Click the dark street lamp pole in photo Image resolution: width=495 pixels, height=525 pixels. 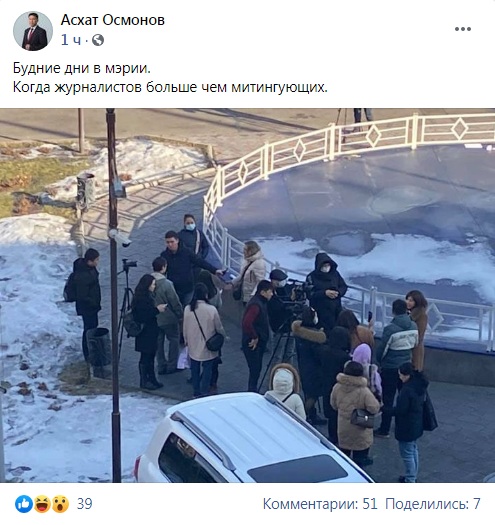114,295
